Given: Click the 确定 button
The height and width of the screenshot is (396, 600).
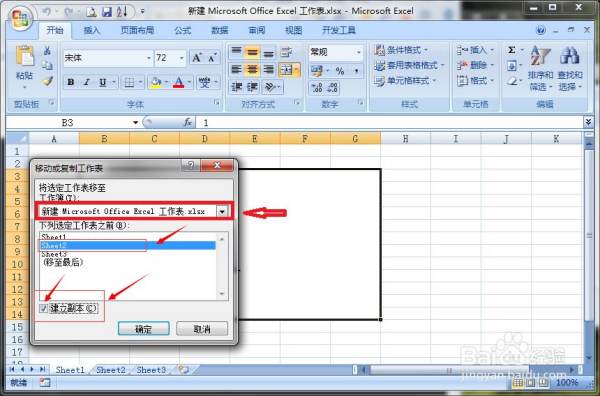Looking at the screenshot, I should 143,329.
